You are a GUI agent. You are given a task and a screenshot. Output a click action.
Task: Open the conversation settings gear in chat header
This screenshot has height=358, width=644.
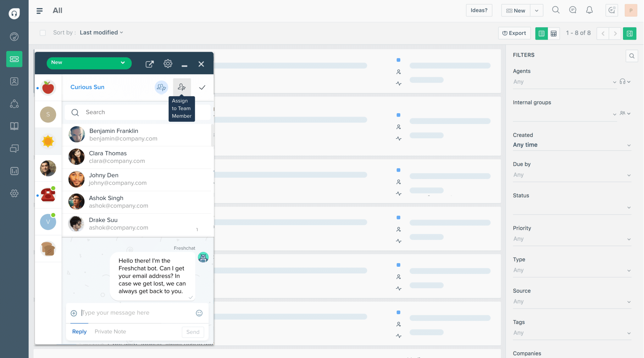click(x=168, y=64)
